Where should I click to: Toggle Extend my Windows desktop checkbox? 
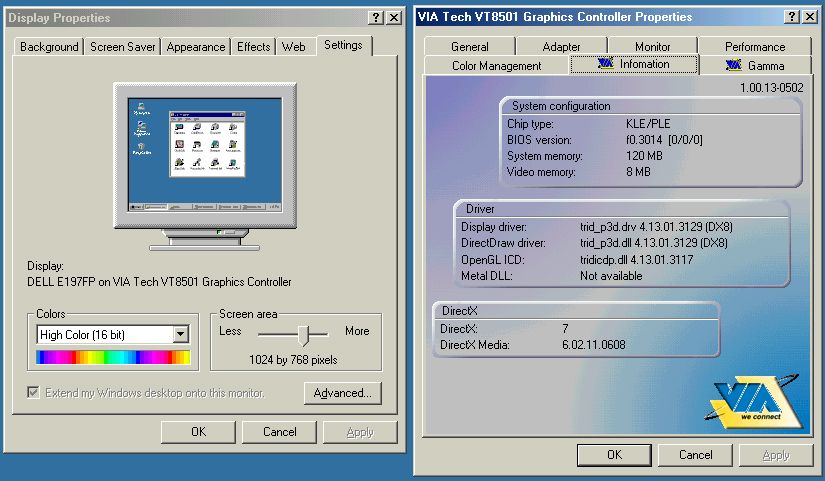[33, 393]
